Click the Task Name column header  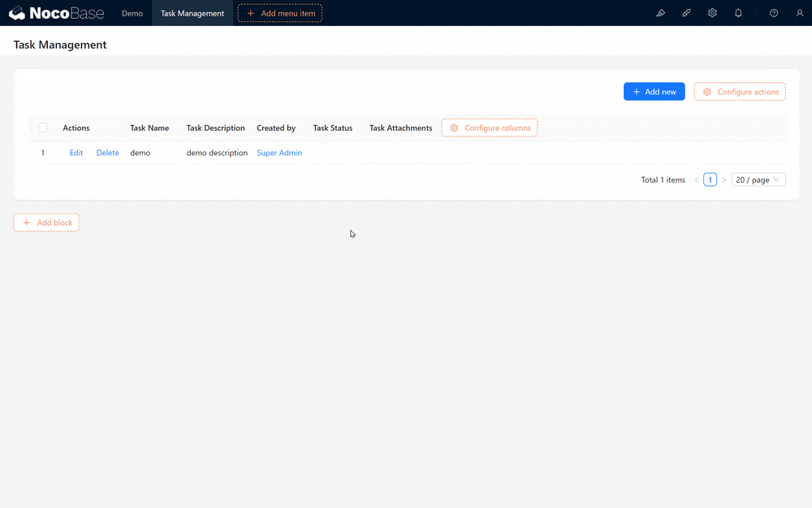point(149,128)
